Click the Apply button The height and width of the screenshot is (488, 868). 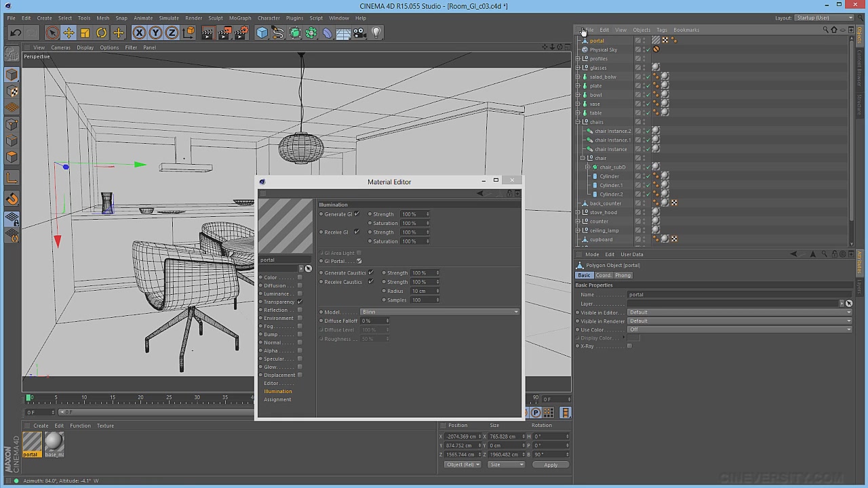551,465
